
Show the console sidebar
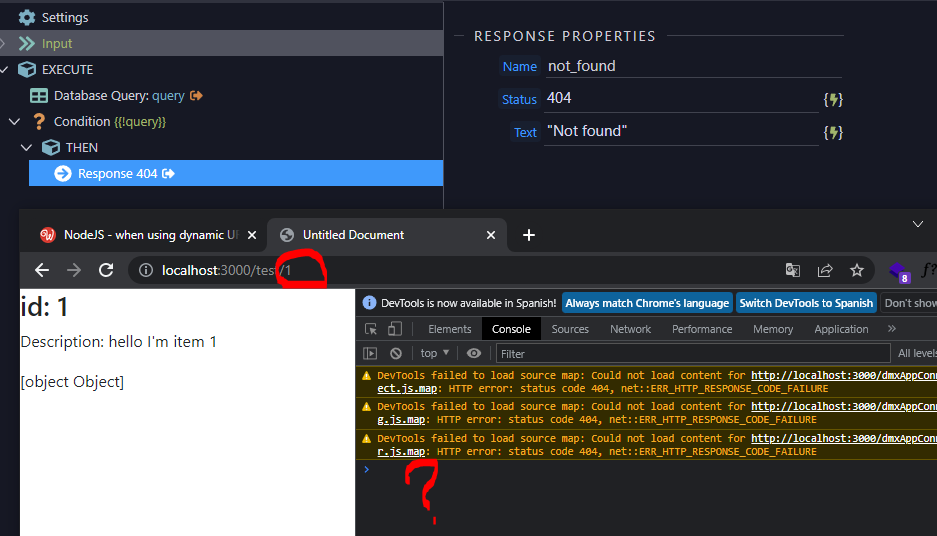click(x=370, y=354)
